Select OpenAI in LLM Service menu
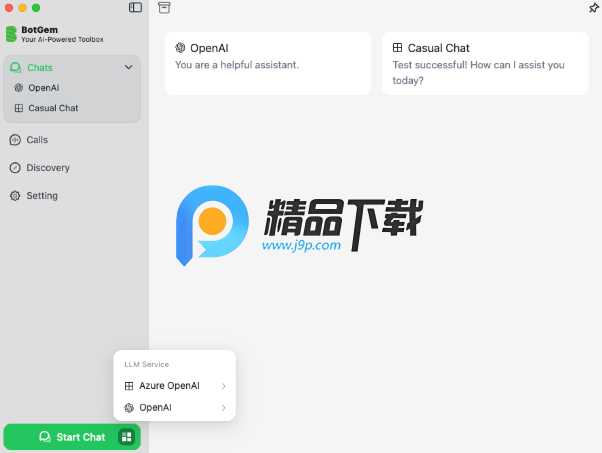 point(175,408)
